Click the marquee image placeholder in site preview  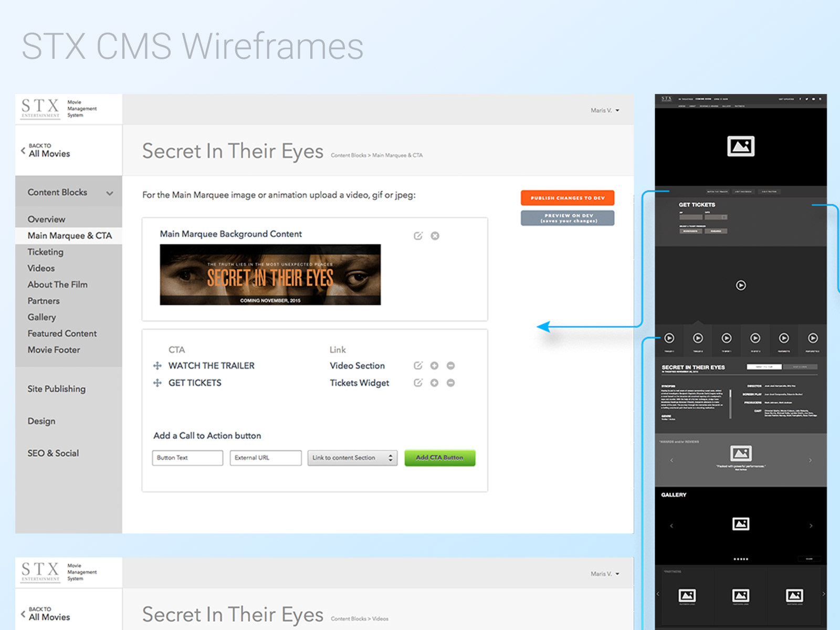click(741, 146)
